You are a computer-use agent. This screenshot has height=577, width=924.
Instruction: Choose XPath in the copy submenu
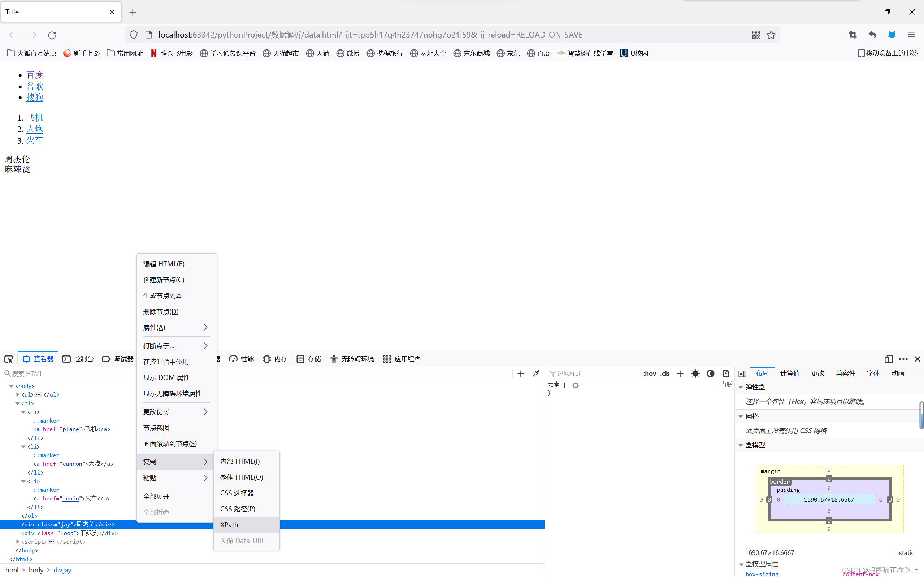click(x=247, y=525)
